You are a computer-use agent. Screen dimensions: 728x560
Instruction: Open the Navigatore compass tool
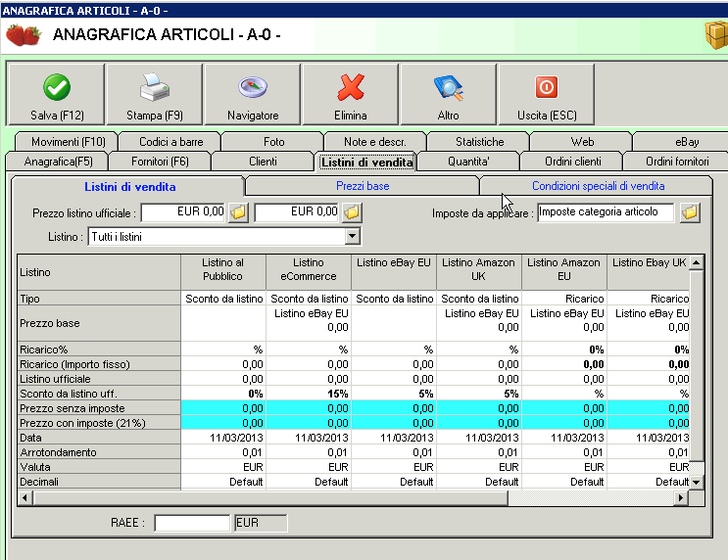[x=253, y=95]
